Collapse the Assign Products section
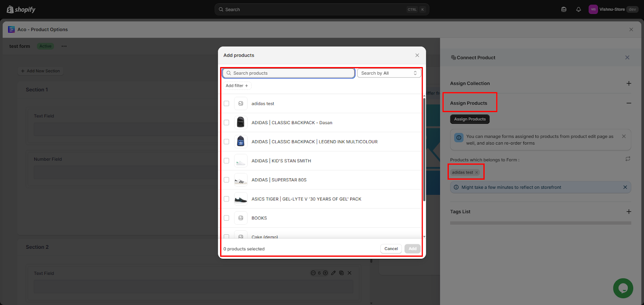644x305 pixels. coord(628,103)
